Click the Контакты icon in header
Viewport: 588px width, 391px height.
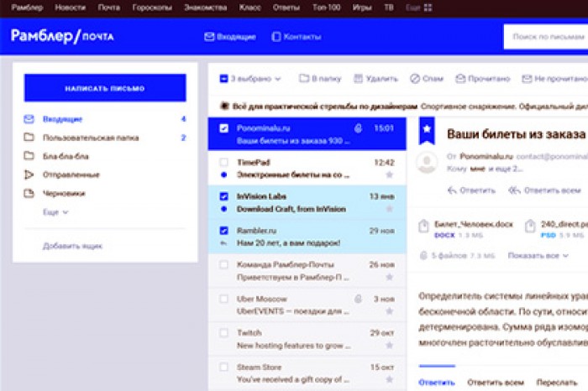[276, 37]
